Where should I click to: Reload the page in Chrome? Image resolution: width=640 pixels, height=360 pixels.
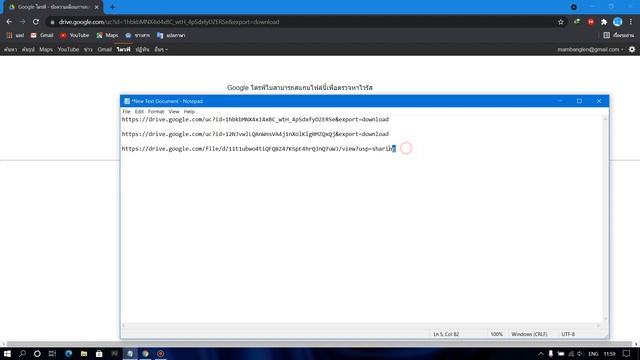(x=36, y=22)
